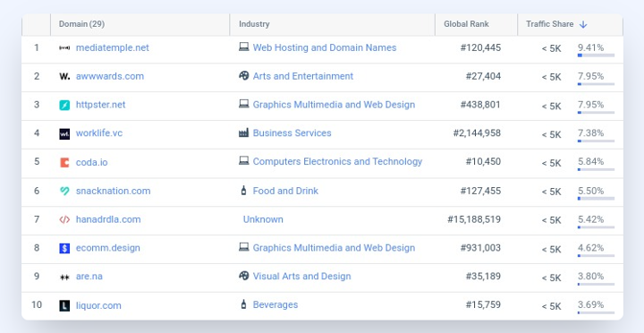Click the 5.50% traffic share value

point(590,191)
